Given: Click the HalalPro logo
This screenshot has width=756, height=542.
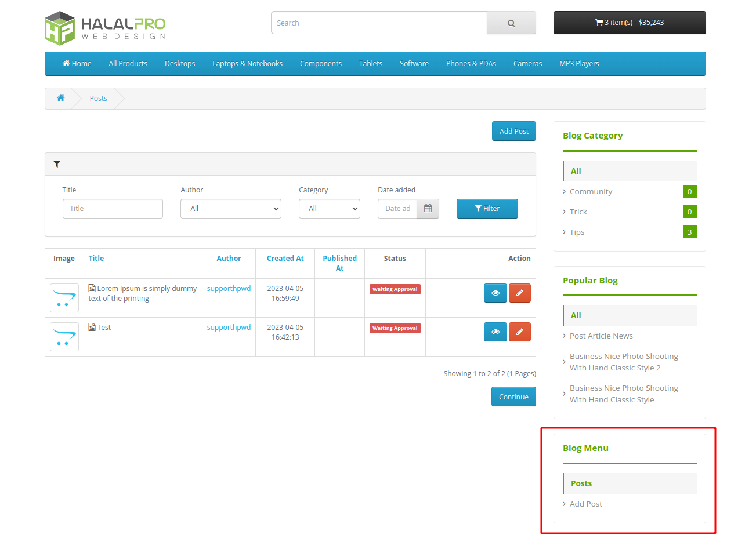Looking at the screenshot, I should tap(105, 28).
